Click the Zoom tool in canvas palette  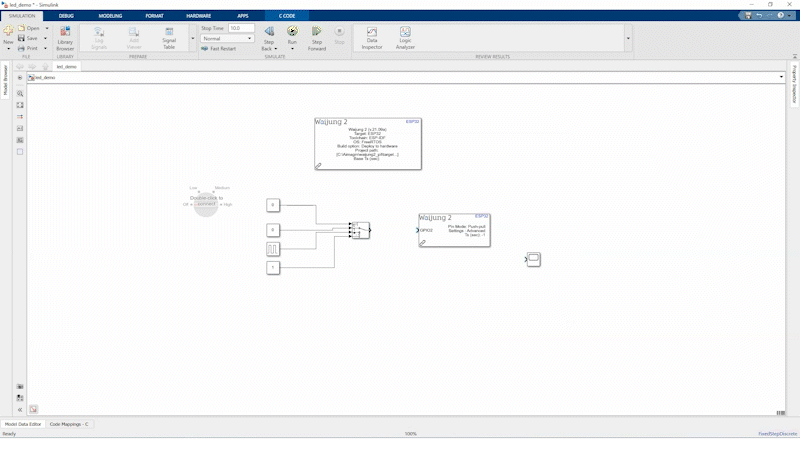pos(20,93)
